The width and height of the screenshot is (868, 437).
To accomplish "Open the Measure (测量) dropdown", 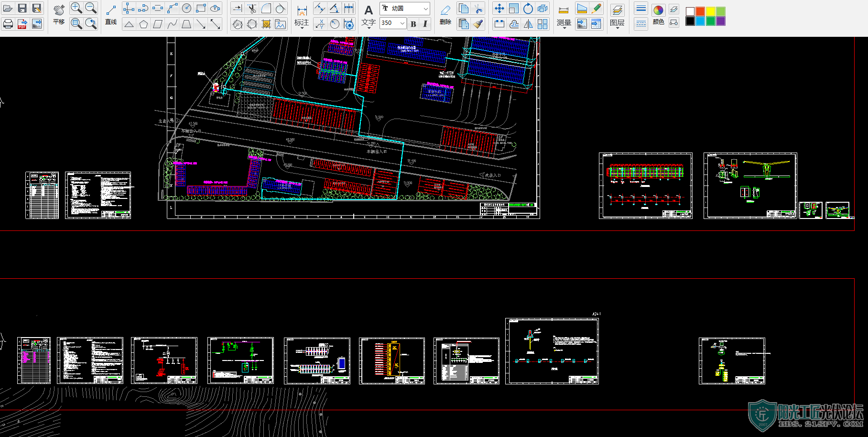I will point(564,17).
